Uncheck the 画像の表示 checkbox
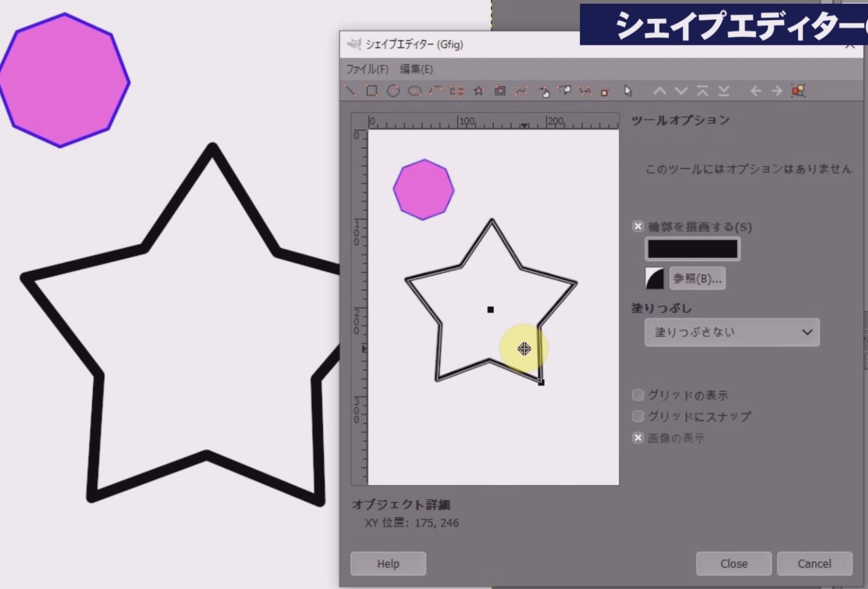 coord(638,438)
